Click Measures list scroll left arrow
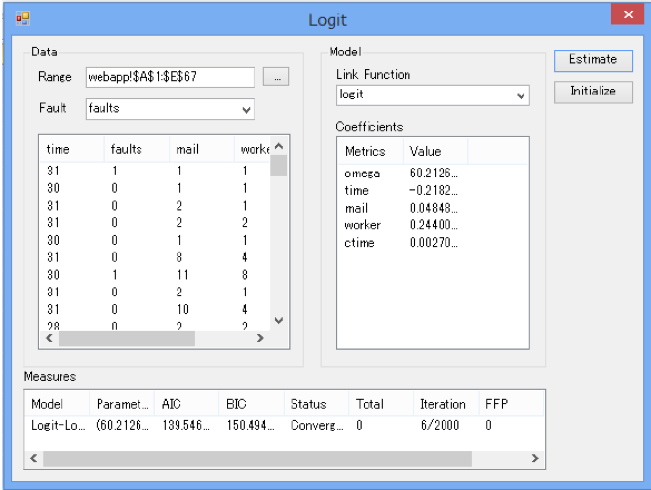This screenshot has height=490, width=651. click(x=34, y=458)
